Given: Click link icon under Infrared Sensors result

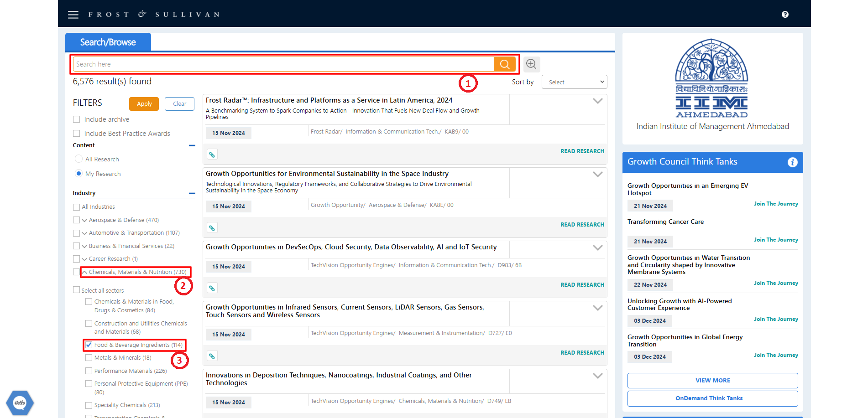Looking at the screenshot, I should pyautogui.click(x=212, y=356).
